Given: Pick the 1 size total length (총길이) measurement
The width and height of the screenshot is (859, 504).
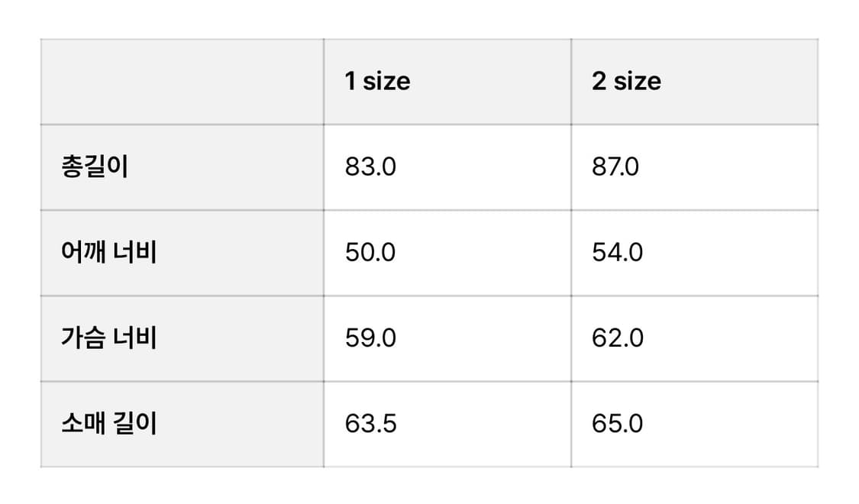Looking at the screenshot, I should pyautogui.click(x=370, y=166).
